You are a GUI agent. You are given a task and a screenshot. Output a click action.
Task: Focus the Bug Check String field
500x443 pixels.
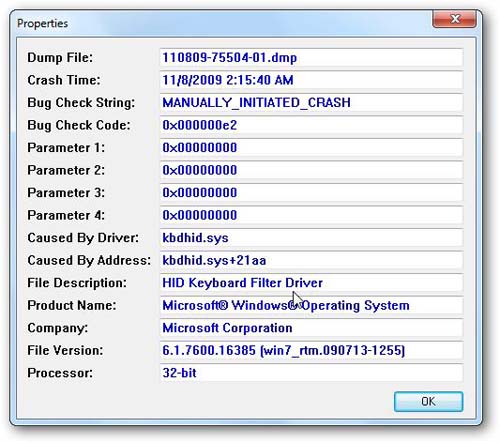pyautogui.click(x=311, y=103)
